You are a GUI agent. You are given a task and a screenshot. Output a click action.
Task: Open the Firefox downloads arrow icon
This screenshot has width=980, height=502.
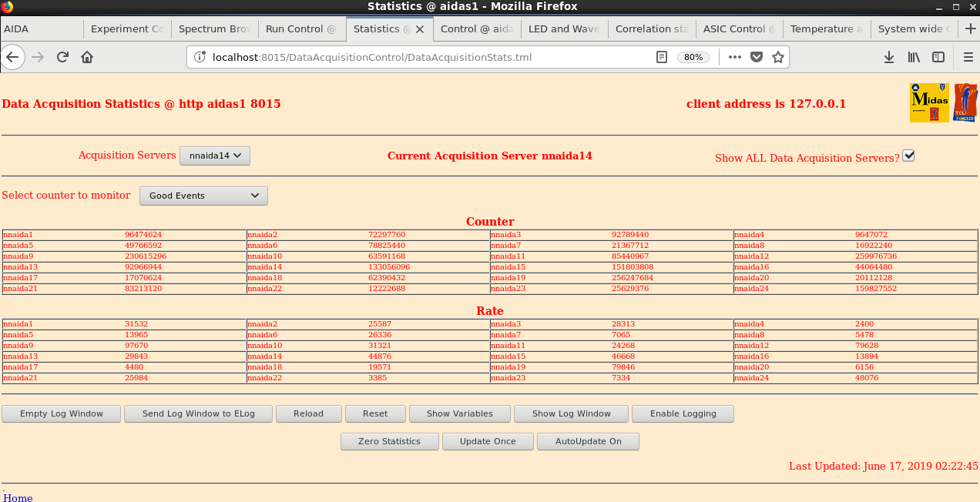pos(889,57)
